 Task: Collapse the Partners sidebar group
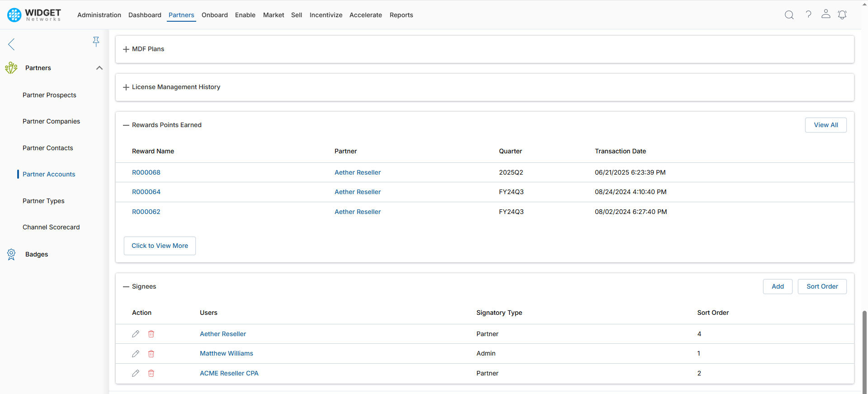point(99,68)
